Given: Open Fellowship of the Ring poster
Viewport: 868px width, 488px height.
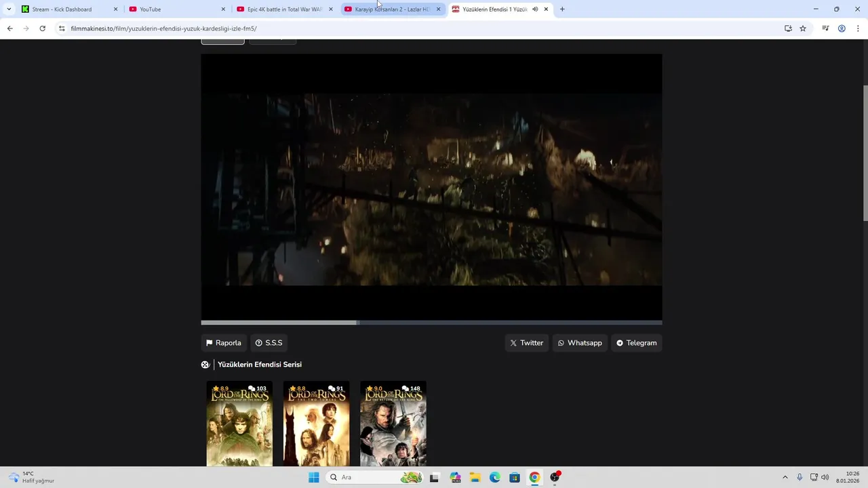Looking at the screenshot, I should (239, 424).
